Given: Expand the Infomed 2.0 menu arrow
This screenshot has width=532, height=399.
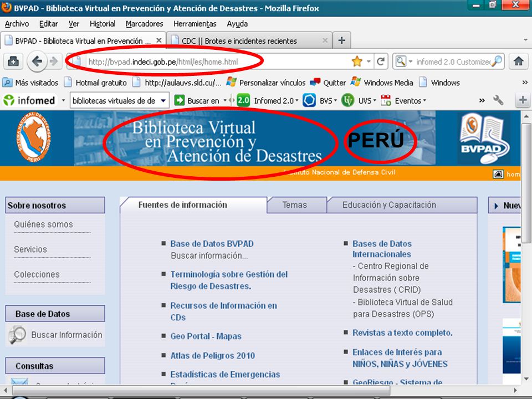Looking at the screenshot, I should tap(297, 100).
